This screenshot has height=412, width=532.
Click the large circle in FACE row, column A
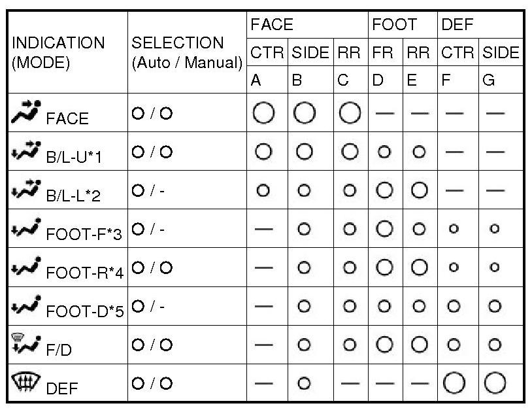(263, 113)
